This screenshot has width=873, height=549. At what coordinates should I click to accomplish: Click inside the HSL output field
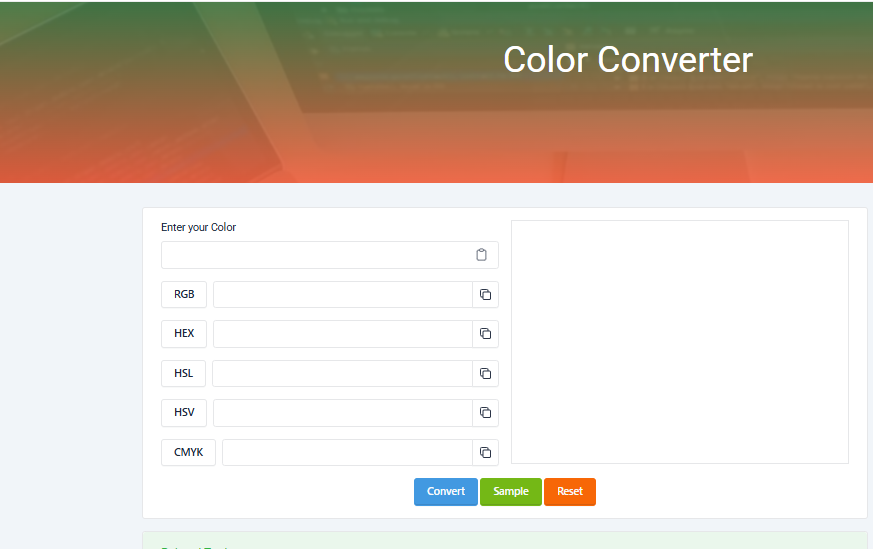click(342, 374)
